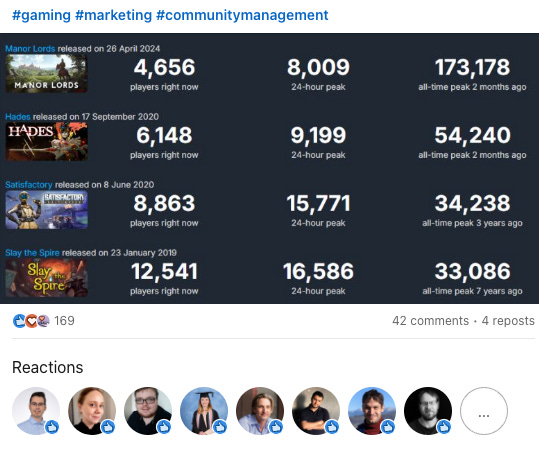Click the Manor Lords game title link
The width and height of the screenshot is (539, 451).
coord(30,48)
